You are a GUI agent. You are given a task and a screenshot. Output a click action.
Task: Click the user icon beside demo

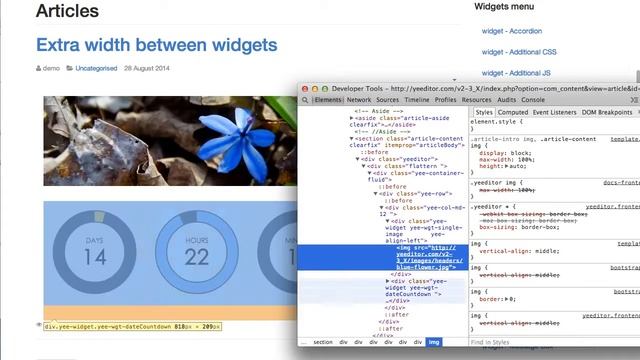tap(38, 68)
